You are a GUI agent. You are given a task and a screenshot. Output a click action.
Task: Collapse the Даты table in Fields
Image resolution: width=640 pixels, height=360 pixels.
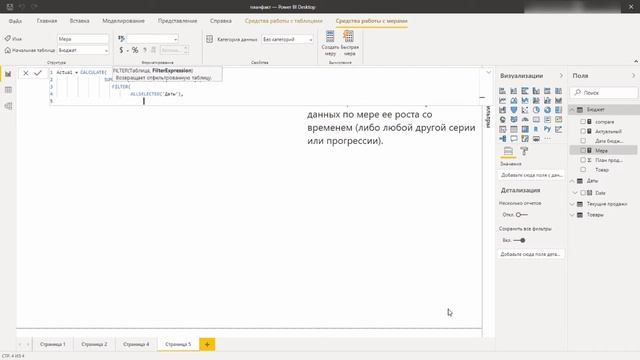click(x=572, y=181)
